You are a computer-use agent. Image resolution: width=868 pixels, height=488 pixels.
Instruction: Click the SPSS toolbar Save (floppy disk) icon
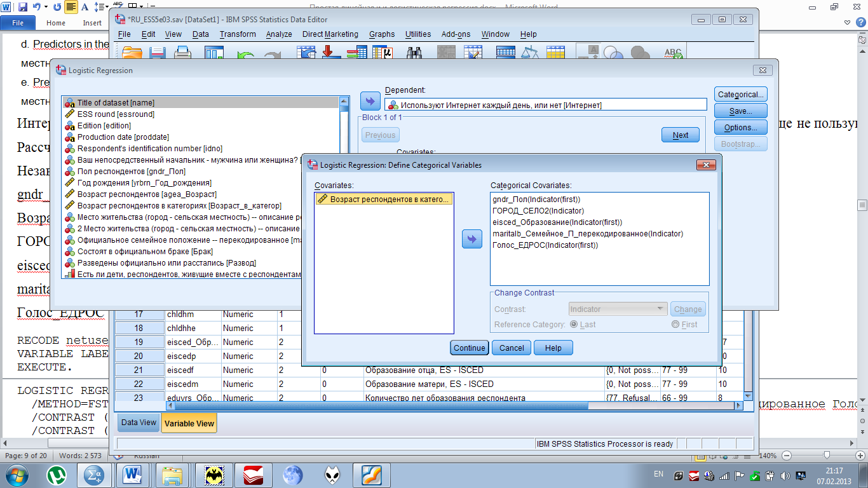tap(157, 55)
